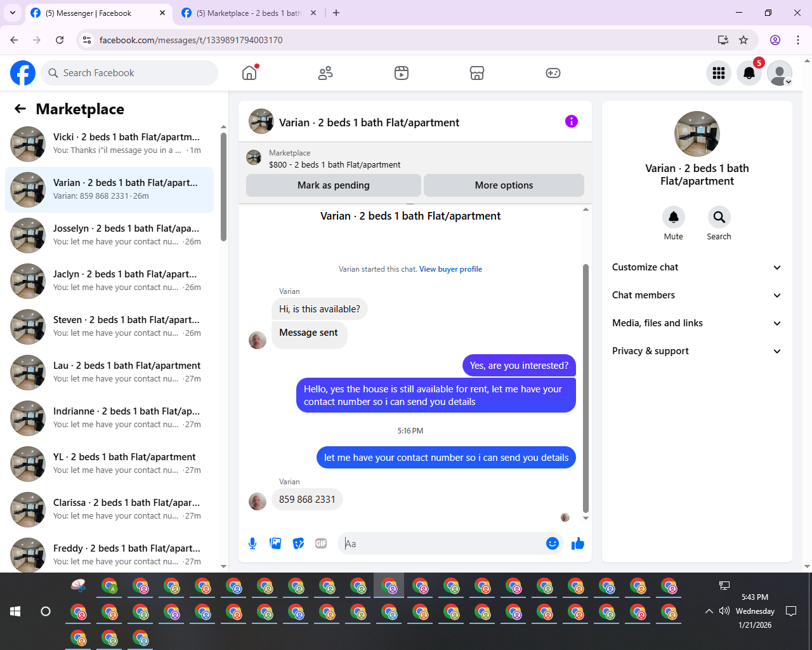Open the Windows Start button
This screenshot has height=650, width=812.
15,611
